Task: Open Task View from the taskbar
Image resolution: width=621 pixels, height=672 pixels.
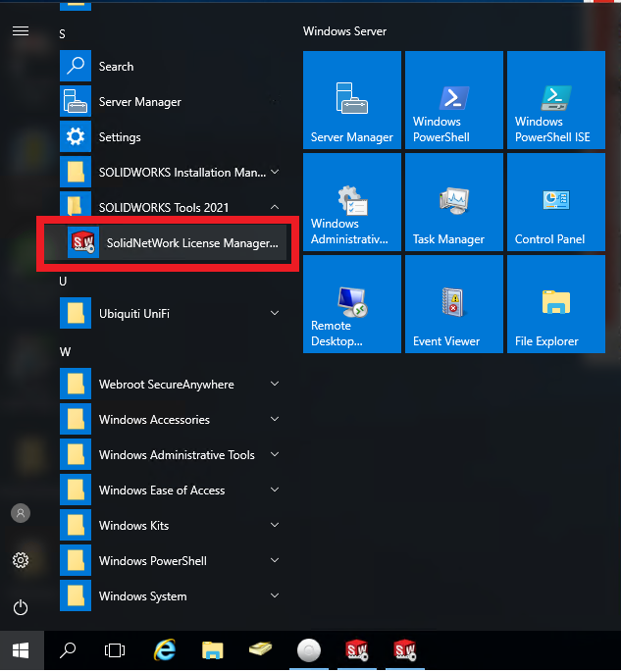Action: point(115,650)
